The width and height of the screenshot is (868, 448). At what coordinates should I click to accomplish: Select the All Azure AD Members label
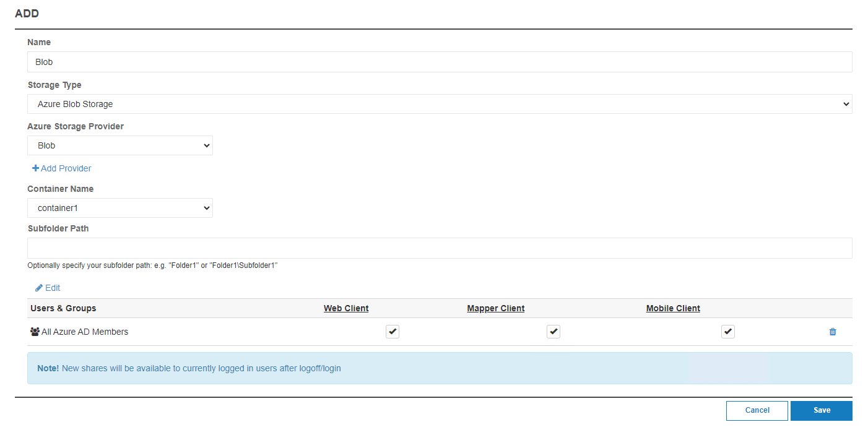point(85,332)
